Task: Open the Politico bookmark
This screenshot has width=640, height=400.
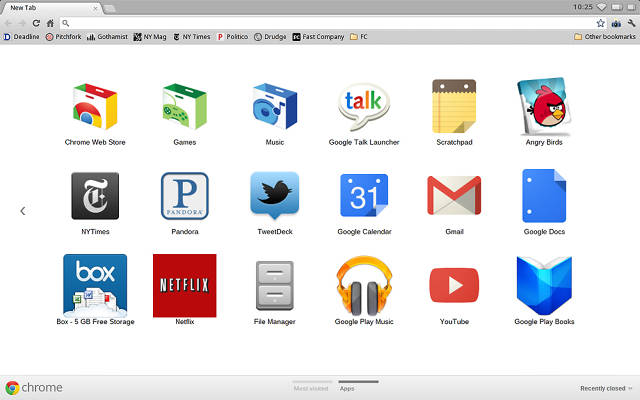Action: coord(232,37)
